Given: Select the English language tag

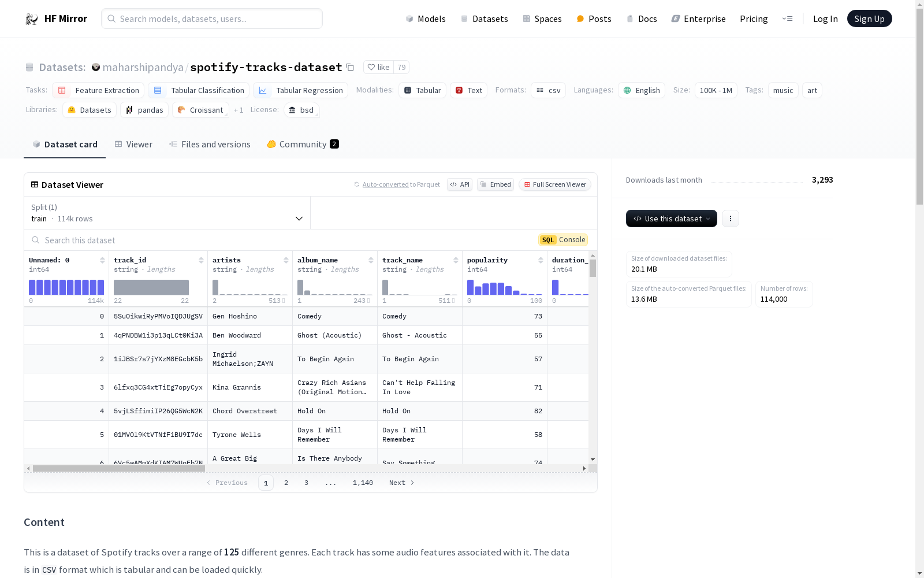Looking at the screenshot, I should 642,90.
